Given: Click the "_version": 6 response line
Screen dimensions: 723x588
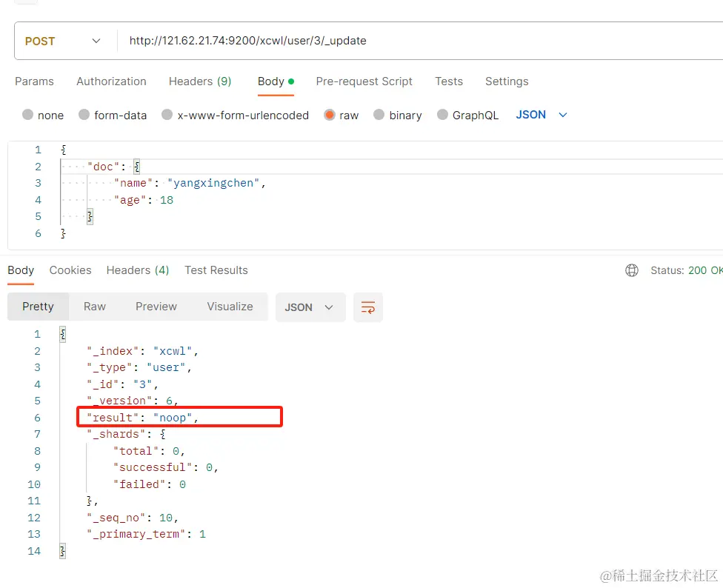Looking at the screenshot, I should [133, 401].
